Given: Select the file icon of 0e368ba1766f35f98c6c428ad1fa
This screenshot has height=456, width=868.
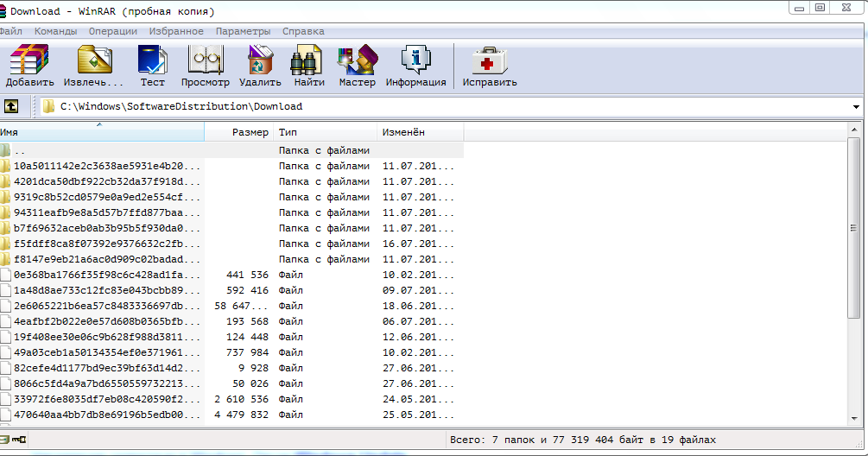Looking at the screenshot, I should tap(5, 275).
